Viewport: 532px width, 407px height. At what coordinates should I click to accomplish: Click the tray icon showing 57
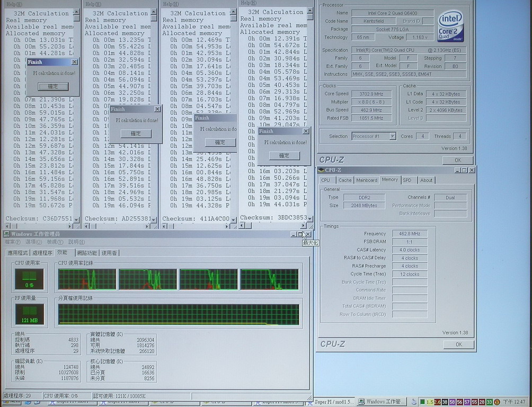pyautogui.click(x=467, y=402)
